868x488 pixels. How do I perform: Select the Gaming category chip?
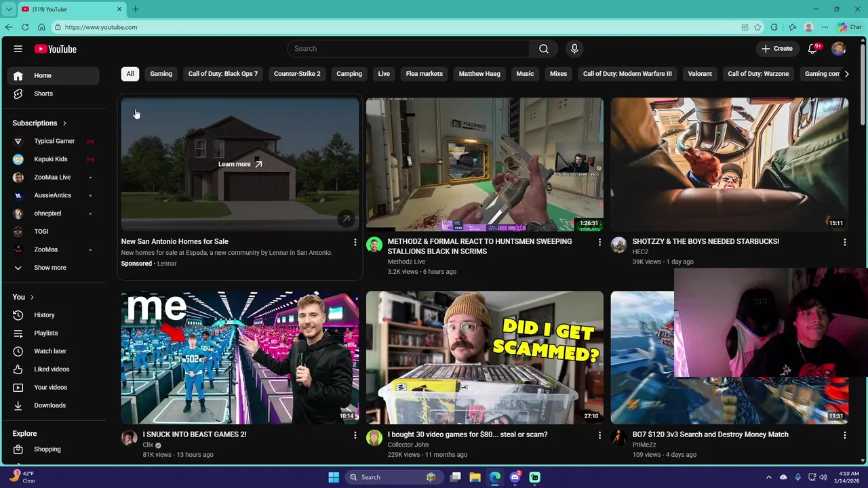pos(161,74)
